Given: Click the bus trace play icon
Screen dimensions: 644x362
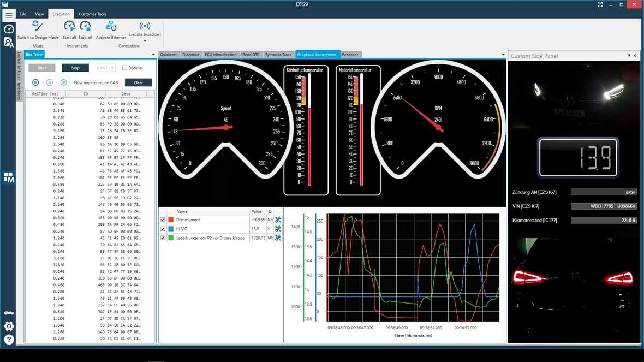Looking at the screenshot, I should coord(35,82).
